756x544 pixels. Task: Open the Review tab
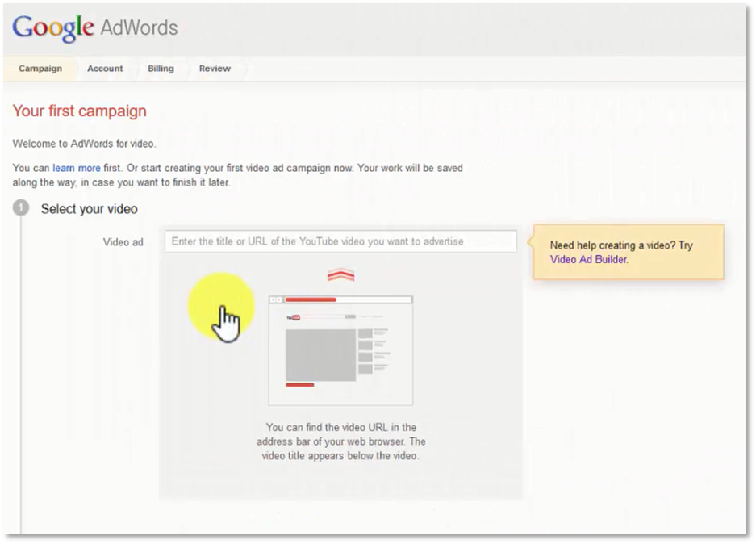215,69
